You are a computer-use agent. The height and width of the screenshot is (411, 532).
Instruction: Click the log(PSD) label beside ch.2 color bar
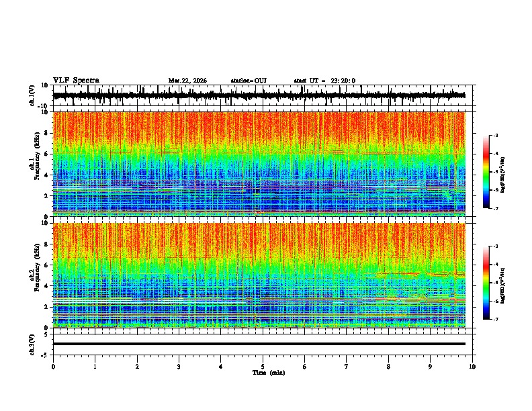503,286
